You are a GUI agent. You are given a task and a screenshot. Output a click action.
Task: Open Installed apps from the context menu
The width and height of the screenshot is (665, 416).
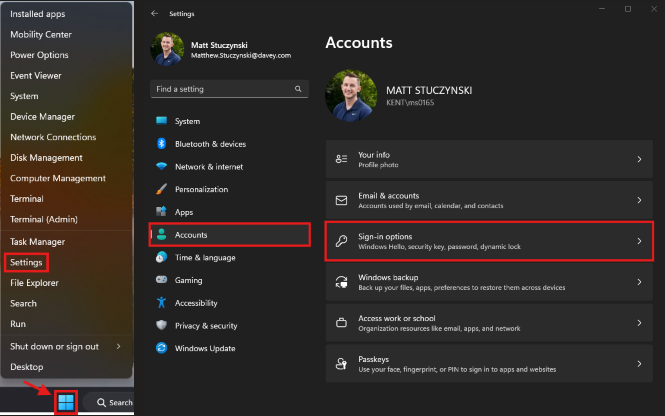pos(38,14)
